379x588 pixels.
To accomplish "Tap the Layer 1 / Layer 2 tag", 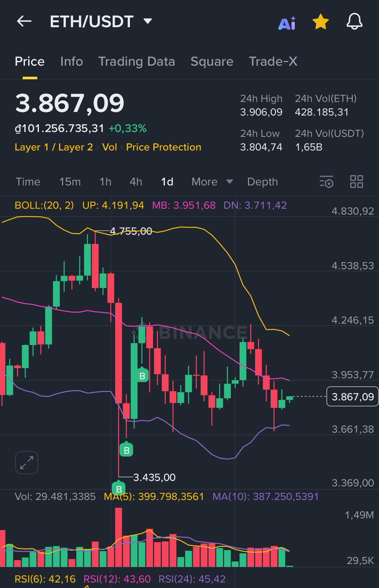I will 54,147.
